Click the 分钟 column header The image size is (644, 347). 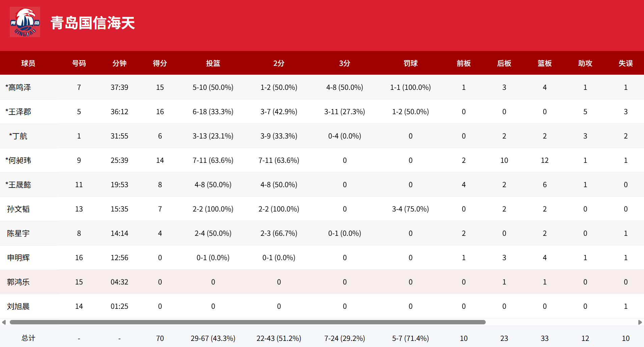[119, 63]
